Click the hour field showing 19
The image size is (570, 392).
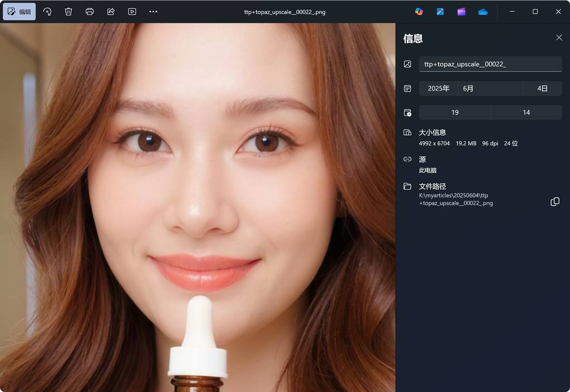(x=455, y=112)
